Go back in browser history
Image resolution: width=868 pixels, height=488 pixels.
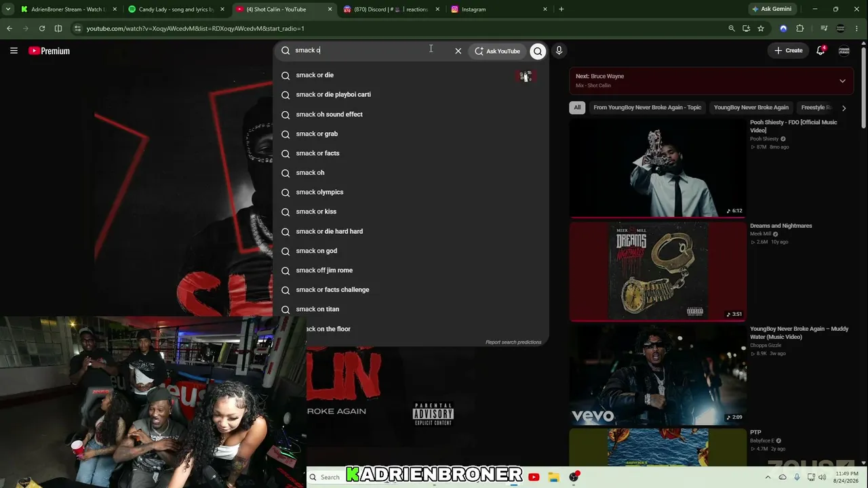(x=9, y=28)
